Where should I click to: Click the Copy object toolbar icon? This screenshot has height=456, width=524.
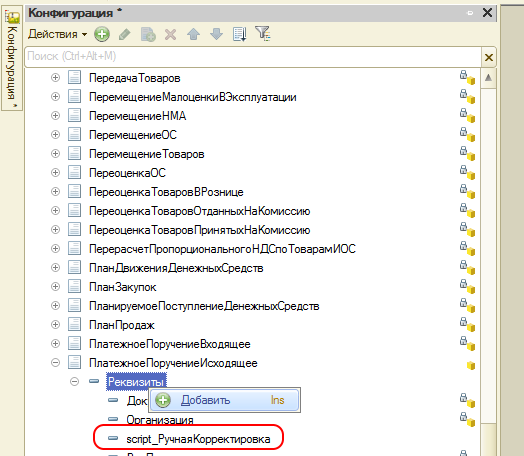point(148,34)
